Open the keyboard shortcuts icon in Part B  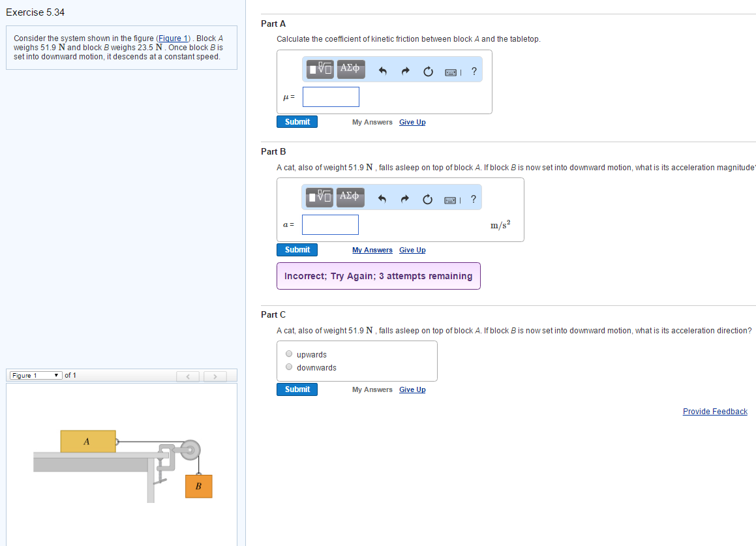tap(451, 199)
